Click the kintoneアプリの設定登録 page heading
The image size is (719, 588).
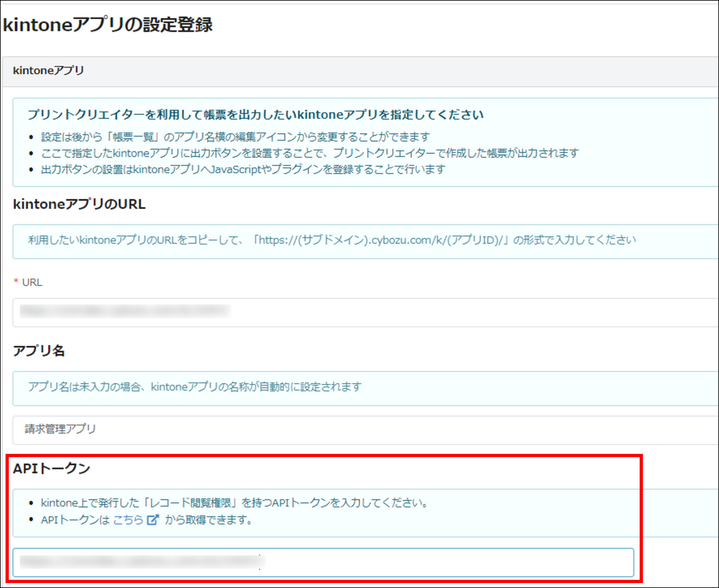(108, 25)
